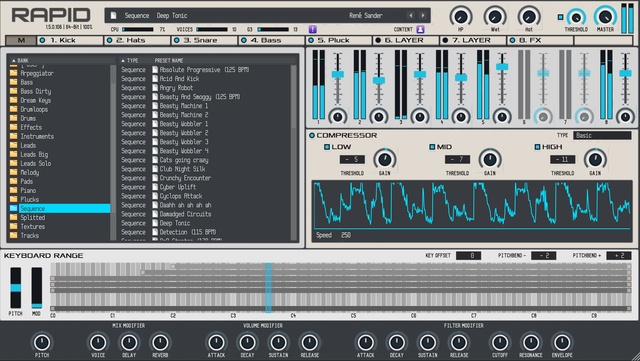The height and width of the screenshot is (361, 640).
Task: Toggle the HIGH band checkbox
Action: [x=537, y=147]
